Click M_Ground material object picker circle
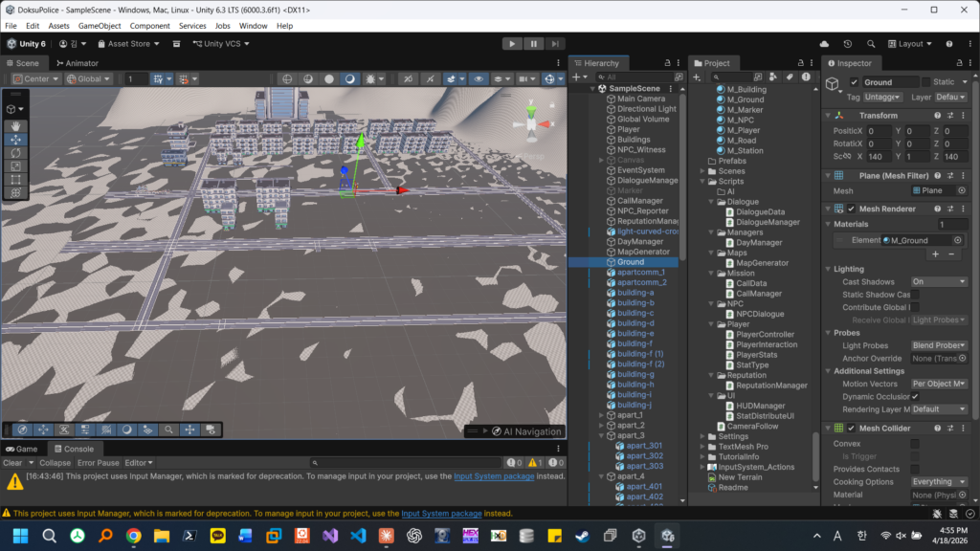 pyautogui.click(x=957, y=240)
